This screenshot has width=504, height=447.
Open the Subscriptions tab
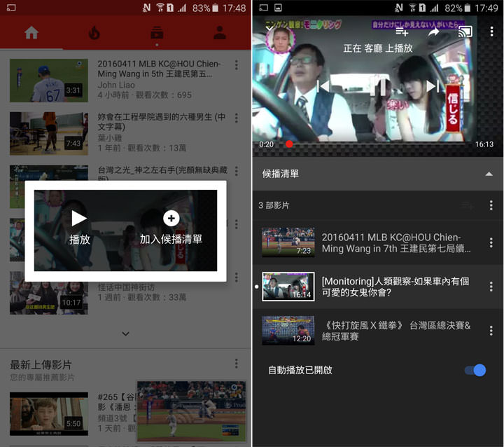(157, 33)
